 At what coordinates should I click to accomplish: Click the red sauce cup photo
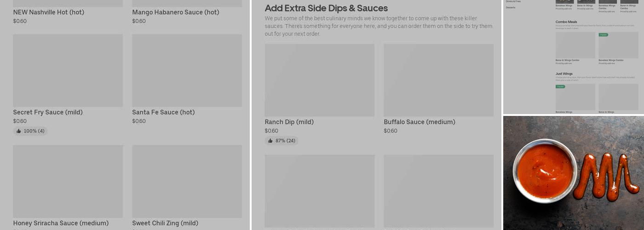tap(545, 170)
